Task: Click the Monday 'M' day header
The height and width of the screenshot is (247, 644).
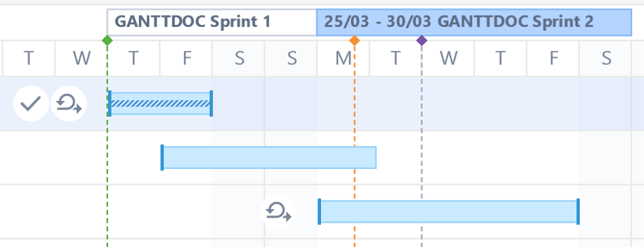Action: point(343,58)
